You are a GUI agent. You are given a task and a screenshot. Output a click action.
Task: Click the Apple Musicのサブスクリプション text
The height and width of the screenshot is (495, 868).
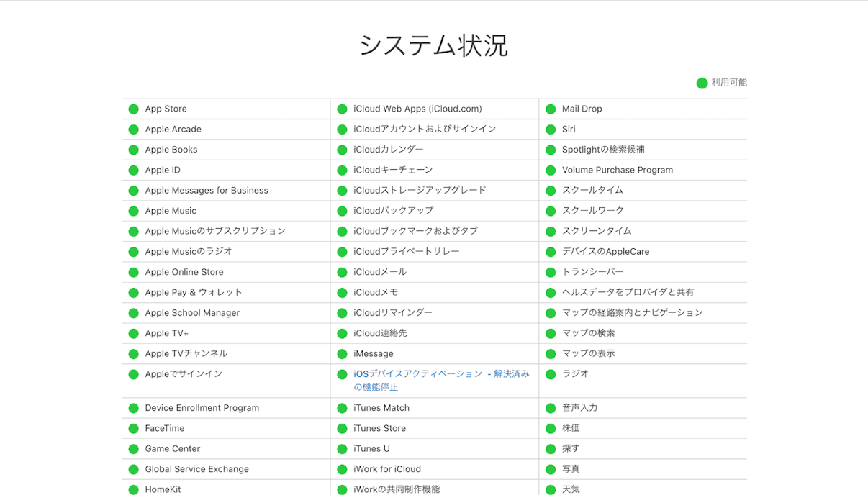click(x=215, y=231)
